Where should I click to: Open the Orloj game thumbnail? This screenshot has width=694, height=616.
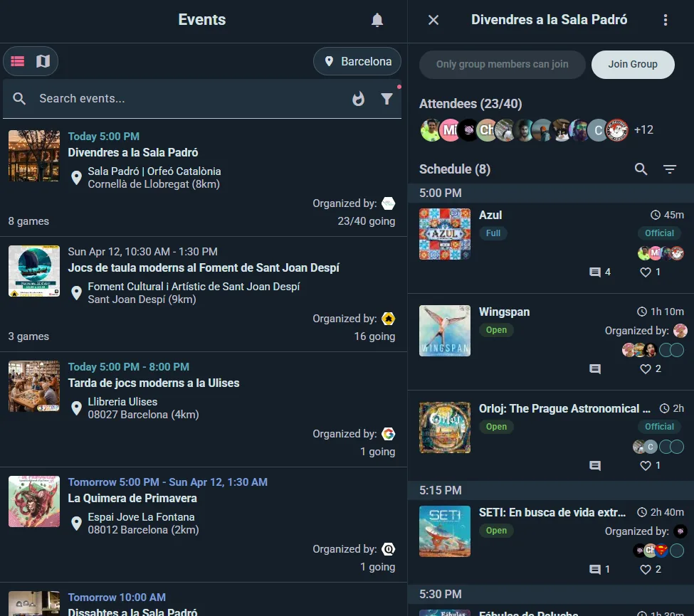pyautogui.click(x=445, y=428)
